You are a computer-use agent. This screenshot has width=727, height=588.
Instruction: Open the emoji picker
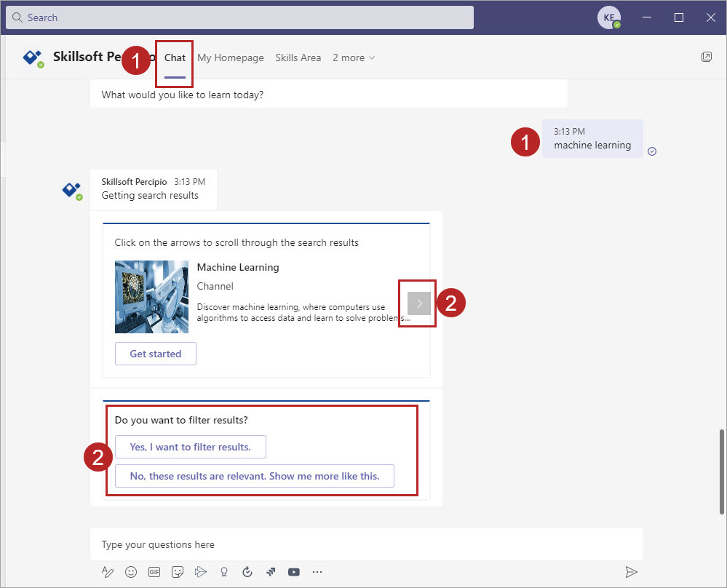pyautogui.click(x=131, y=572)
